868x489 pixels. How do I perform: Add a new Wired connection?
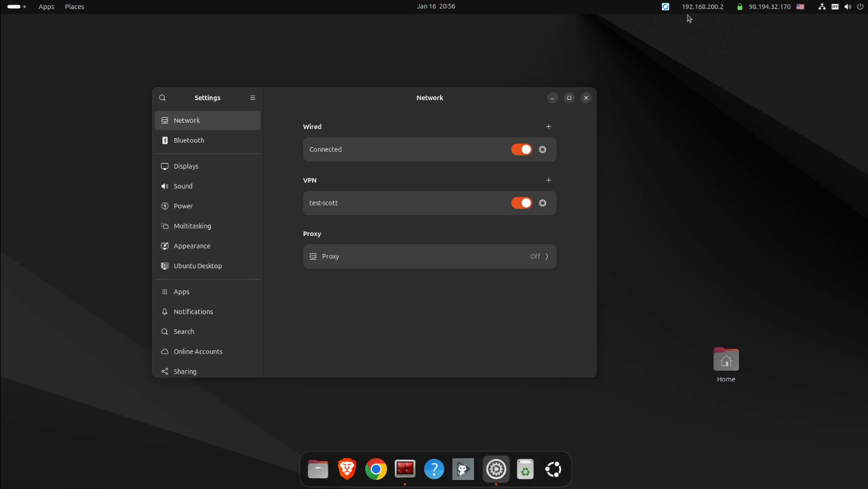[548, 127]
